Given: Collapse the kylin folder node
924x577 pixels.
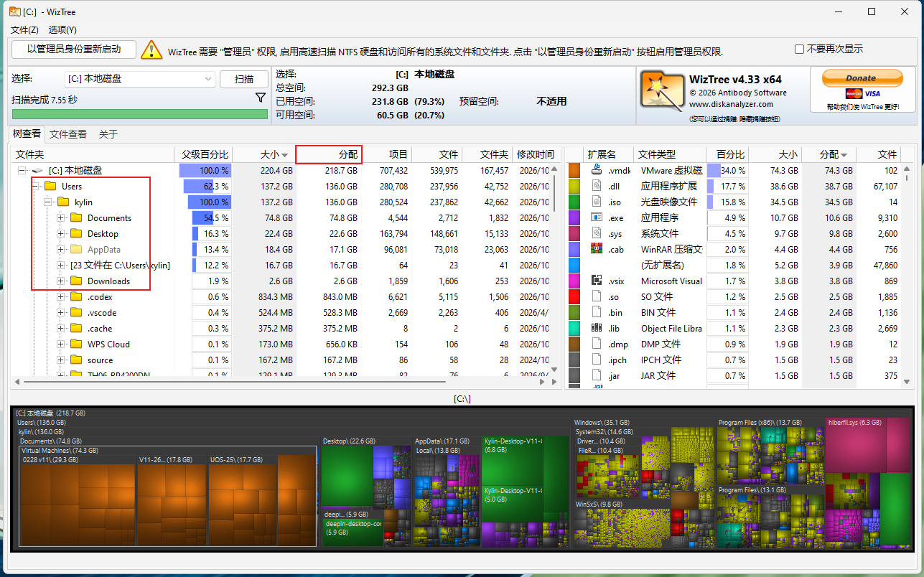Looking at the screenshot, I should 48,202.
